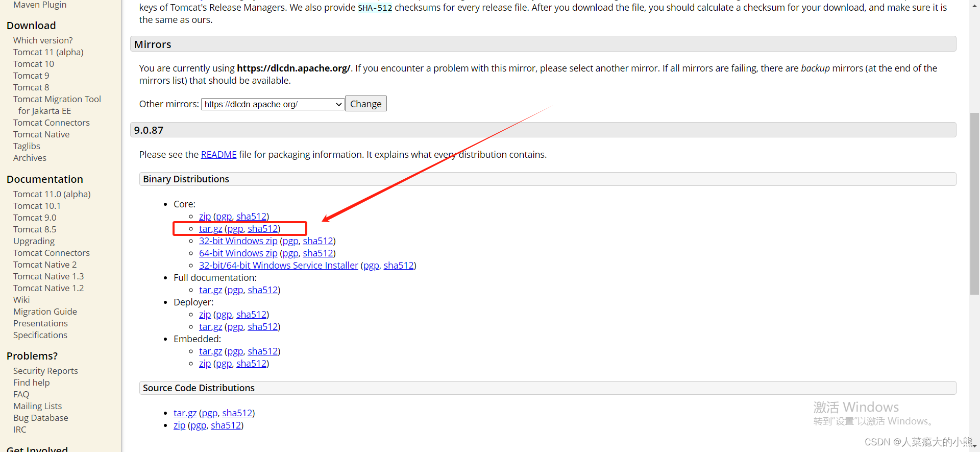Open the Wiki link
The height and width of the screenshot is (452, 980).
tap(21, 300)
